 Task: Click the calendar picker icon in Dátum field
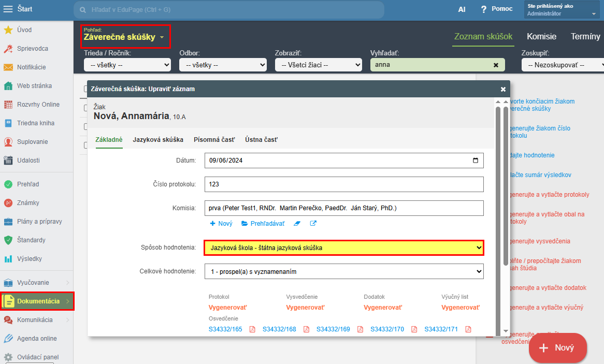[476, 161]
